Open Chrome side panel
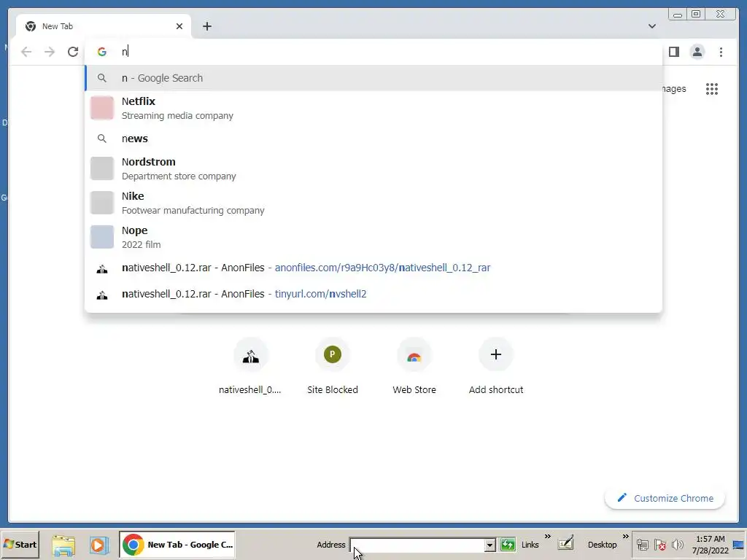Viewport: 747px width, 560px height. click(673, 52)
